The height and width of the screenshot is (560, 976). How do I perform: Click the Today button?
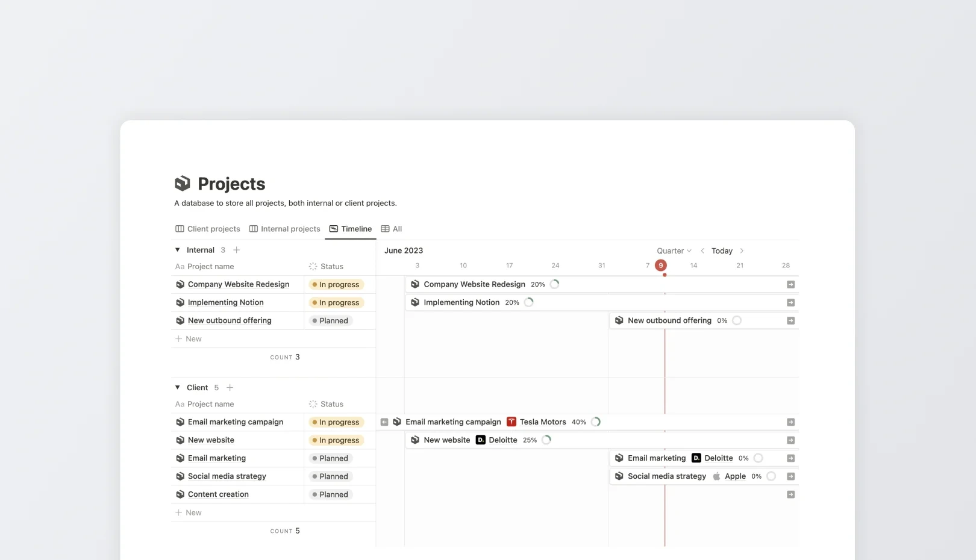point(722,251)
